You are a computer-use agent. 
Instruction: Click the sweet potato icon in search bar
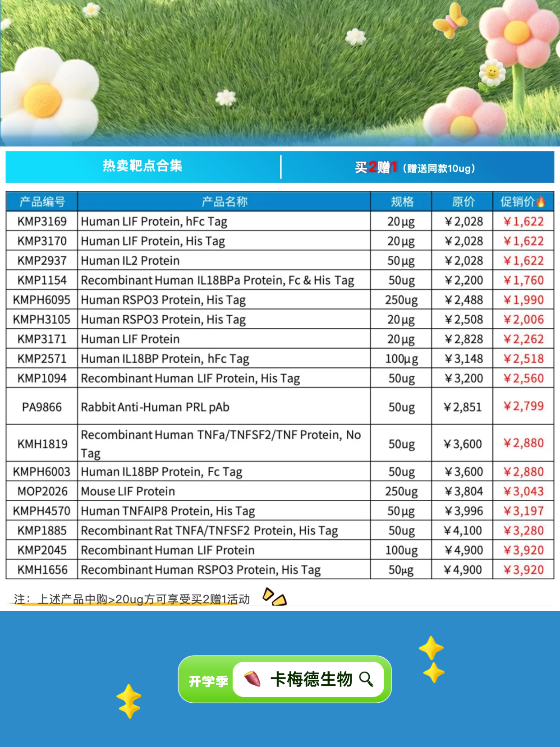(252, 679)
